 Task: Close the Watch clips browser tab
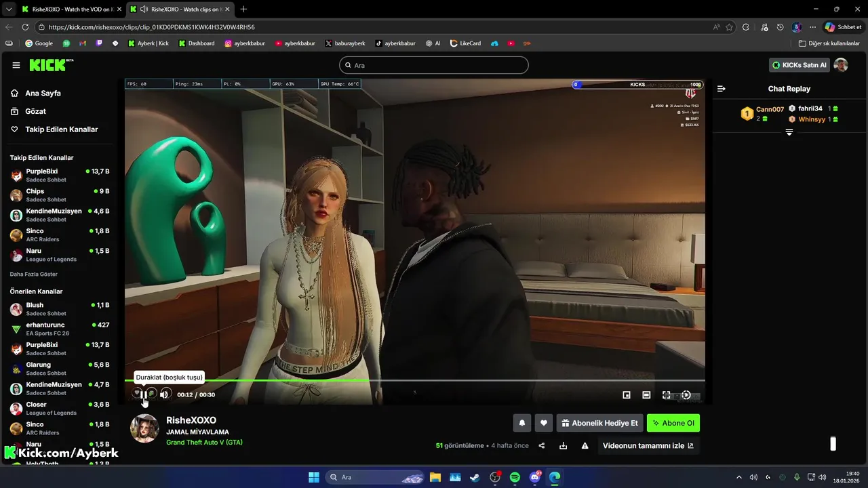227,9
